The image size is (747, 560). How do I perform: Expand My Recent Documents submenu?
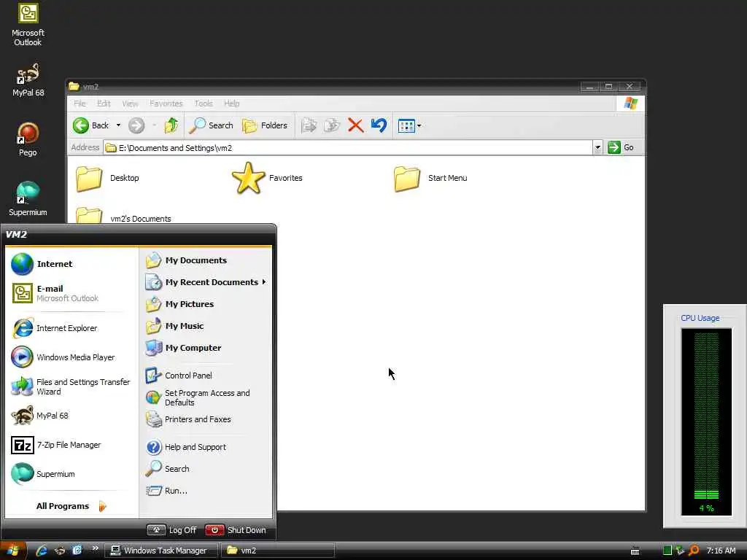point(205,282)
